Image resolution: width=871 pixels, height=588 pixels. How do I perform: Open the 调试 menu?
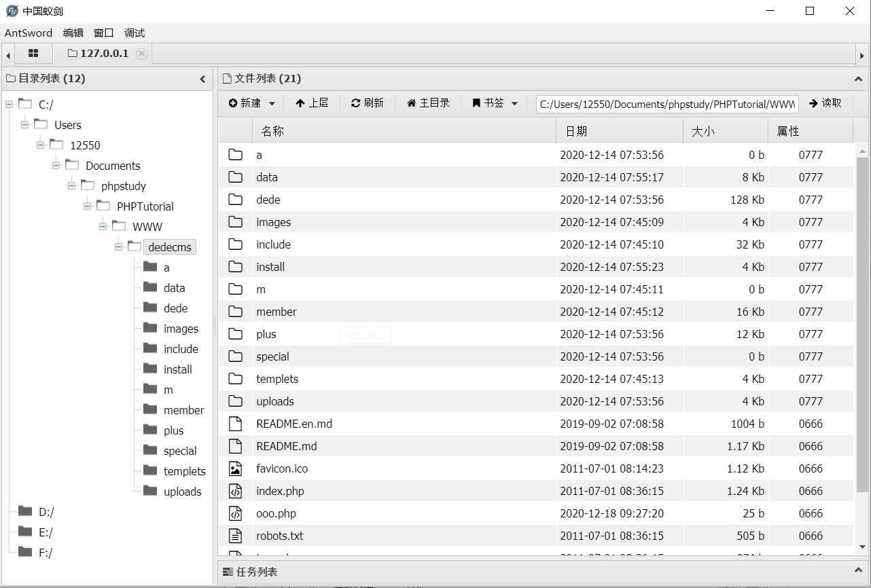[x=135, y=33]
